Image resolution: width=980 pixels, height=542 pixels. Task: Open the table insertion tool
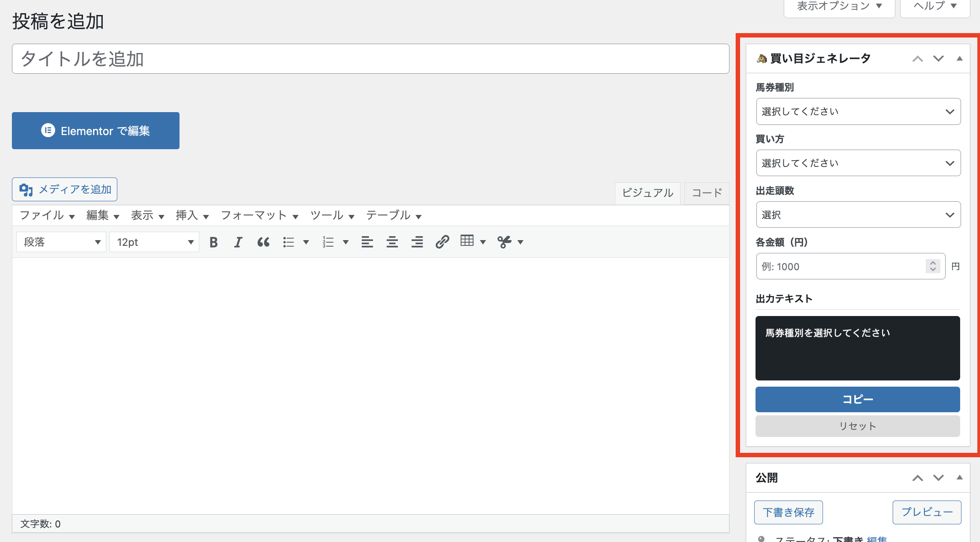(467, 241)
